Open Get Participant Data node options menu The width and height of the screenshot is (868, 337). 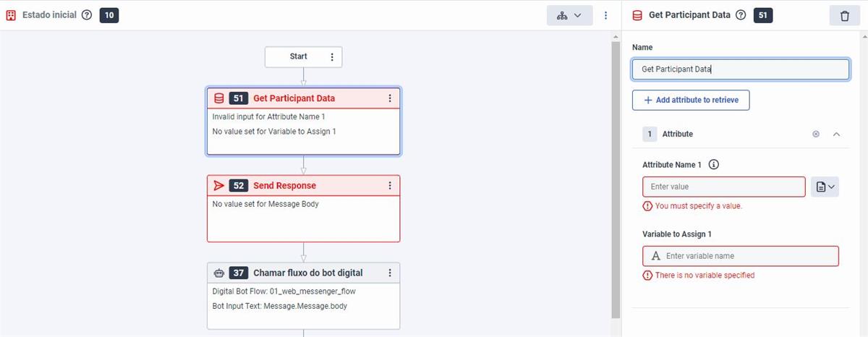pos(389,98)
